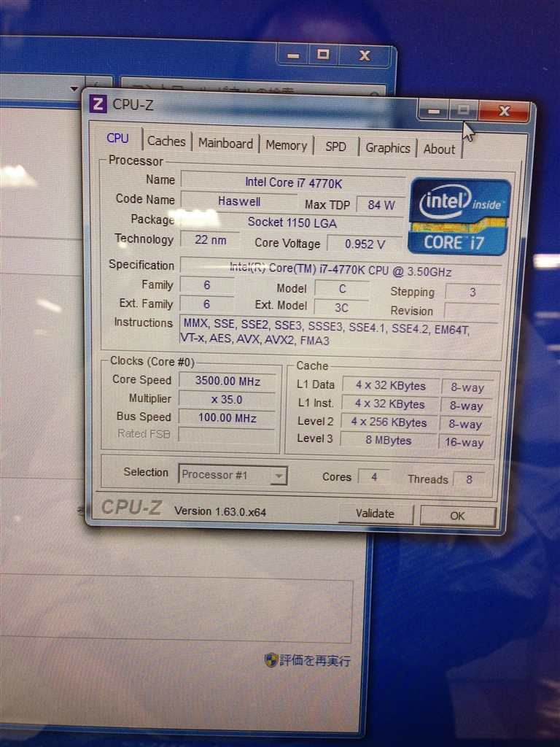Click the Multiplier value x 35.0
Viewport: 560px width, 747px height.
[227, 400]
